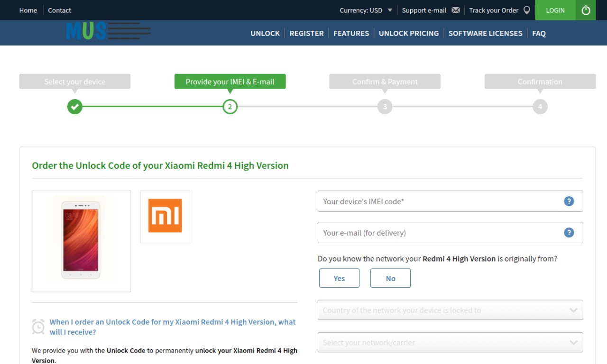Click the Track your Order pin icon
The height and width of the screenshot is (364, 607).
pyautogui.click(x=527, y=10)
